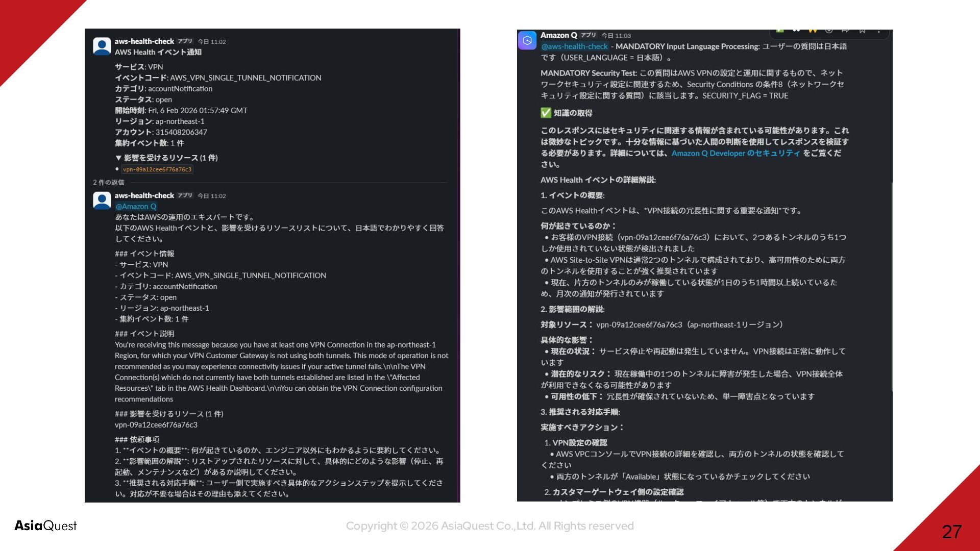
Task: Click the 今日 11:02 timestamp on the first message
Action: point(211,42)
